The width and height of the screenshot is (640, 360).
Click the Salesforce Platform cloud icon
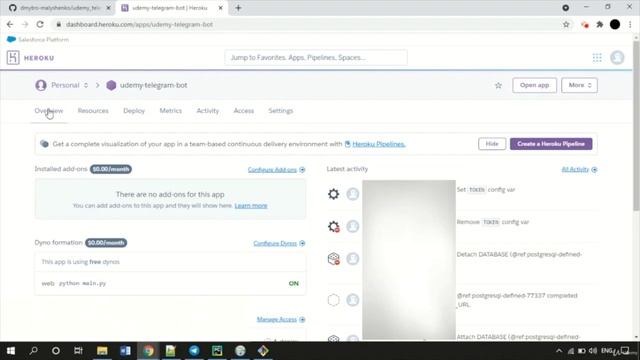pos(11,39)
